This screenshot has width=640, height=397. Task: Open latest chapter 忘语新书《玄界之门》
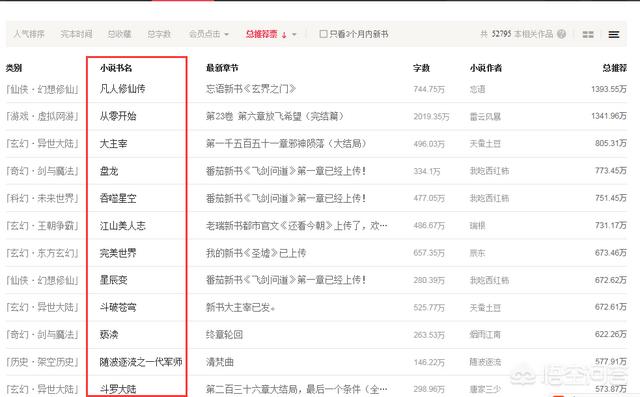coord(251,89)
